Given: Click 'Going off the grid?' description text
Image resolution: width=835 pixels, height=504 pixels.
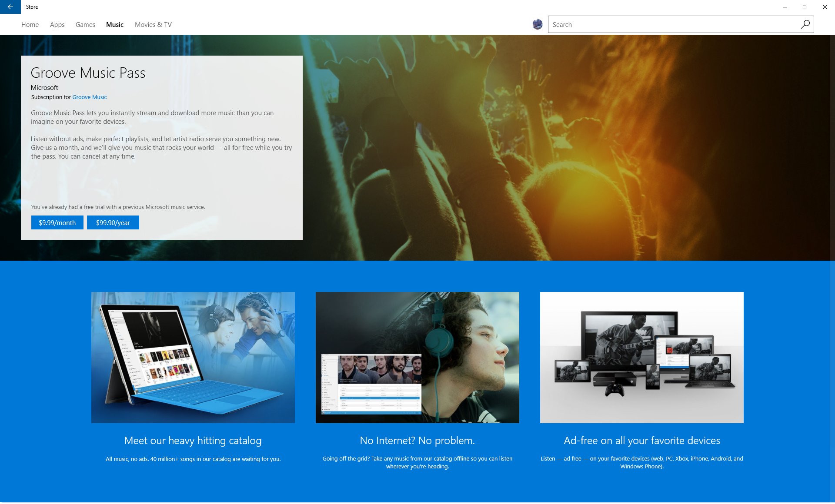Looking at the screenshot, I should [x=417, y=463].
